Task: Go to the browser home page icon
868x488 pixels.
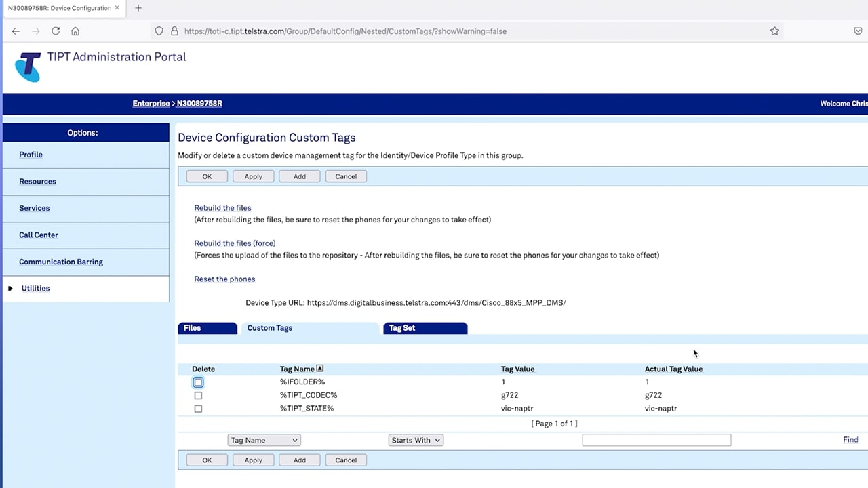Action: pos(75,31)
